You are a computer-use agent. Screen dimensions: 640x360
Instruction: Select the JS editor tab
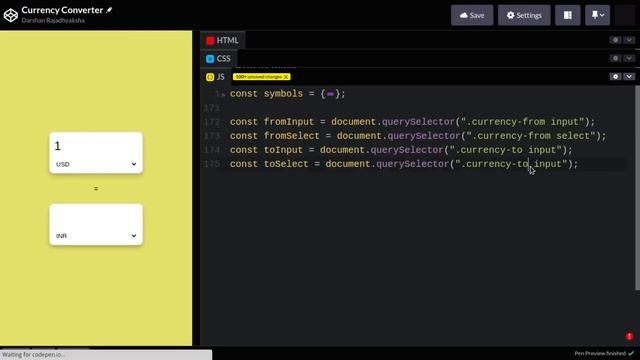tap(216, 77)
